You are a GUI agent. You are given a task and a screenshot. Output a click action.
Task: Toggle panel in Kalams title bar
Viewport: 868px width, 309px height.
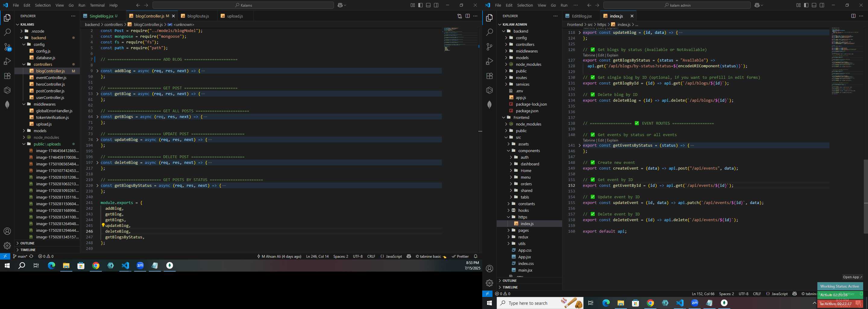tap(428, 5)
